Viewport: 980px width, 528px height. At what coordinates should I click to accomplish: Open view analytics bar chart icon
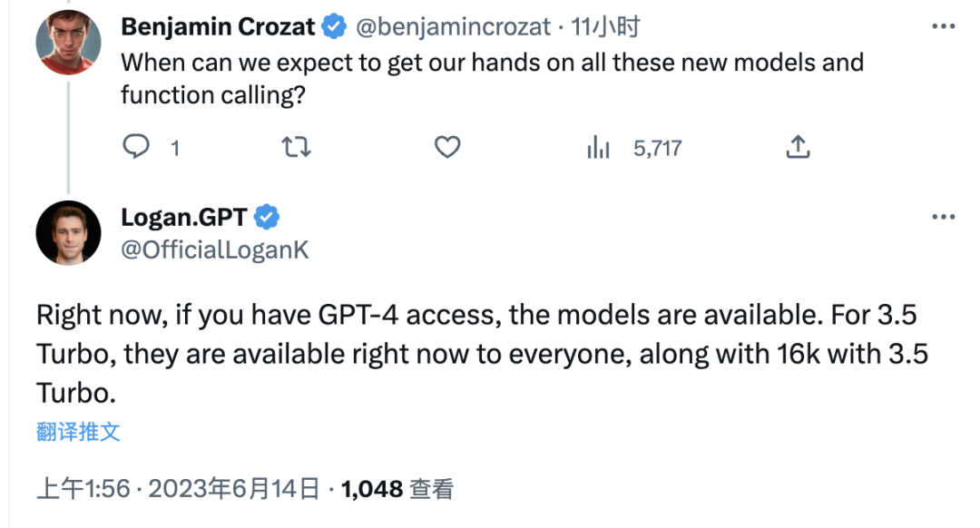tap(598, 148)
